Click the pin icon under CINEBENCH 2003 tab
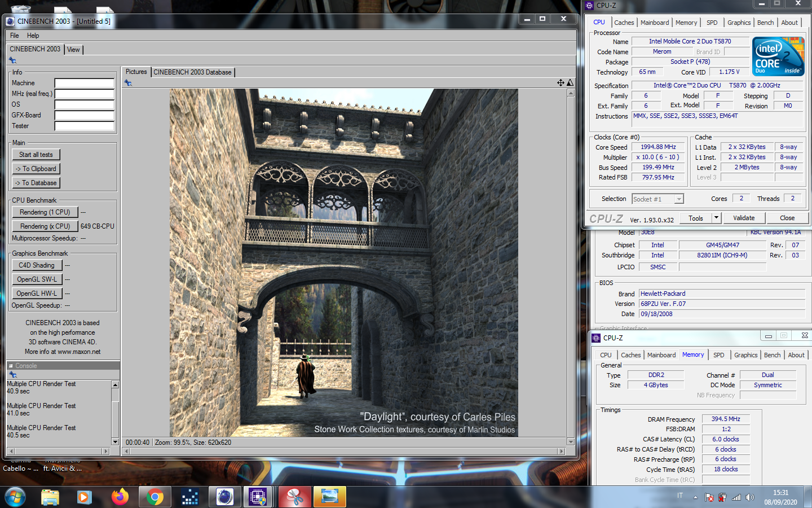Viewport: 812px width, 508px height. [x=12, y=60]
